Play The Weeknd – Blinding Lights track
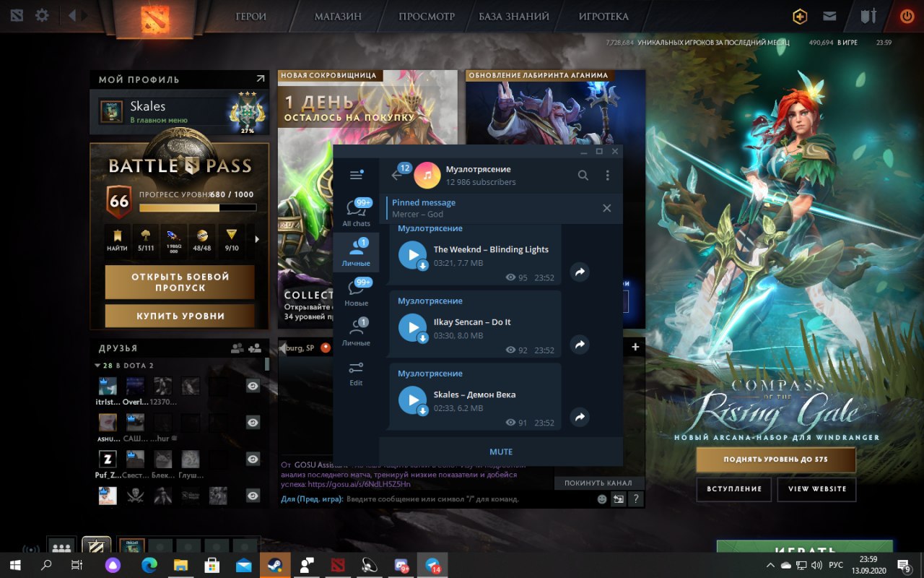The height and width of the screenshot is (578, 924). tap(413, 255)
